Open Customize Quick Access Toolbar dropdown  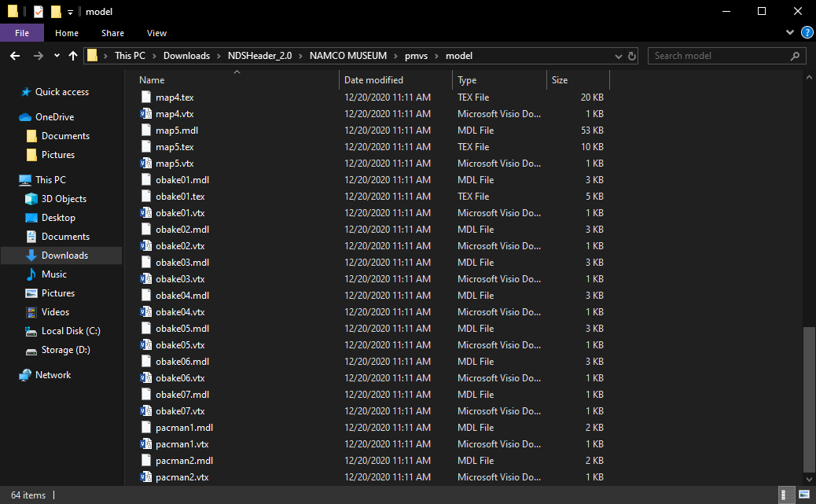(x=70, y=12)
